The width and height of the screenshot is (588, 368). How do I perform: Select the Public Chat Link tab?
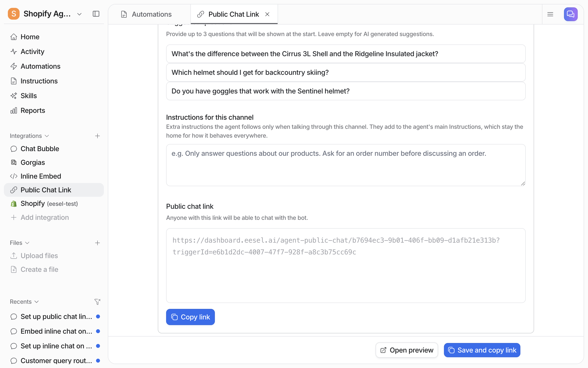(x=234, y=14)
